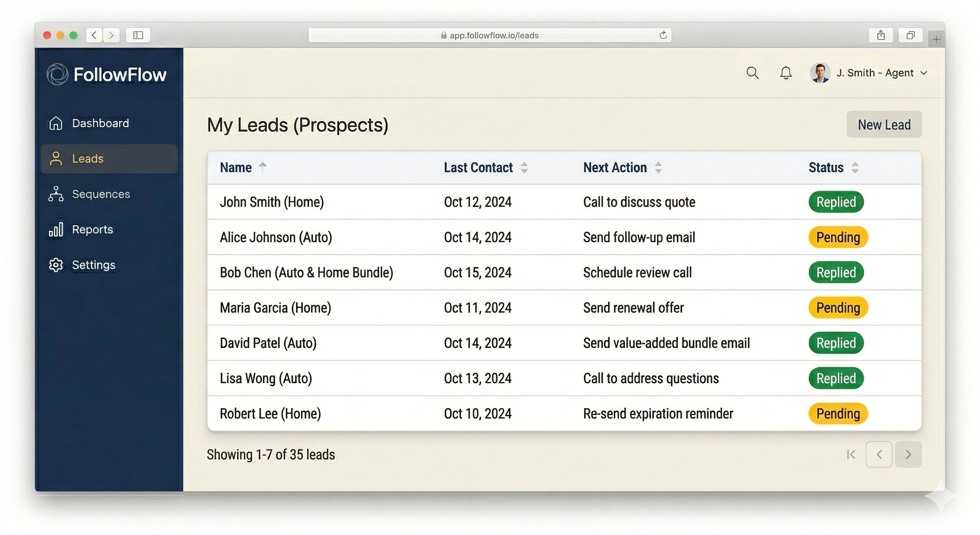Go to previous page of leads
Viewport: 980px width, 535px height.
[x=879, y=454]
